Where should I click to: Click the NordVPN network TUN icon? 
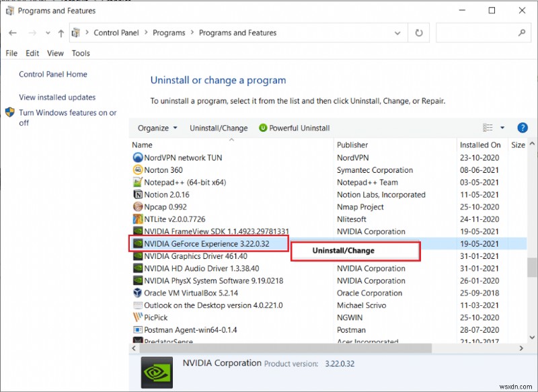point(138,158)
